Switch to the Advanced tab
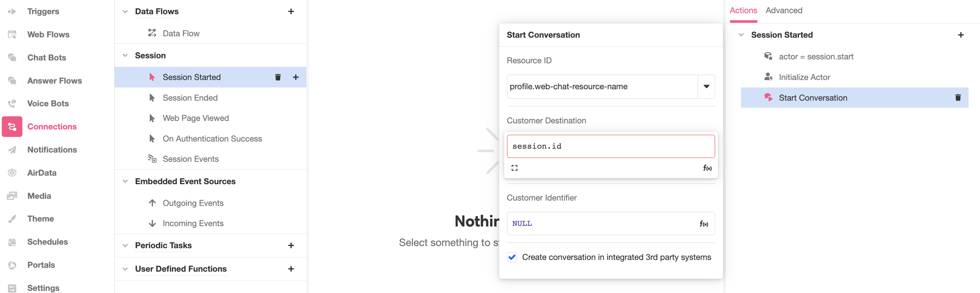The image size is (980, 293). click(x=784, y=11)
